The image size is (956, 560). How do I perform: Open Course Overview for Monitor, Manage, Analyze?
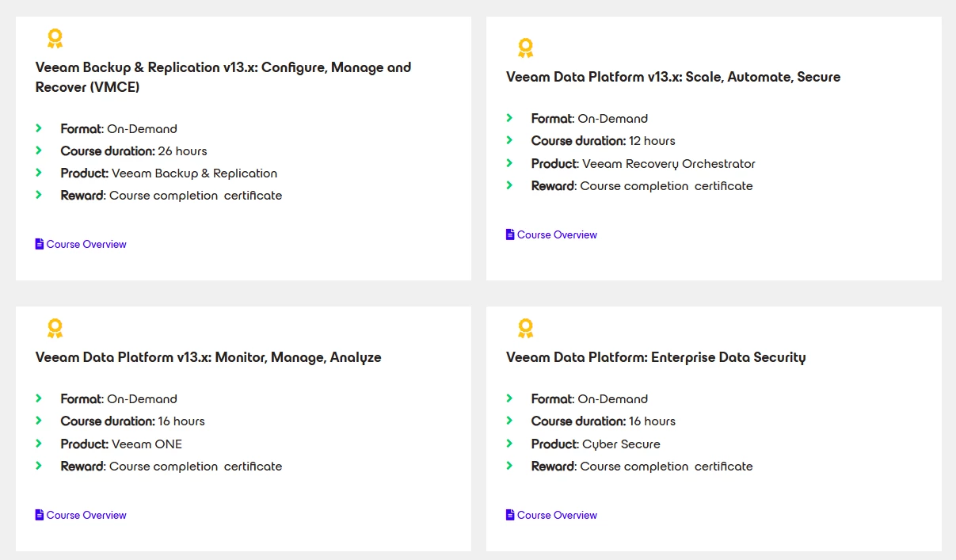(x=86, y=515)
